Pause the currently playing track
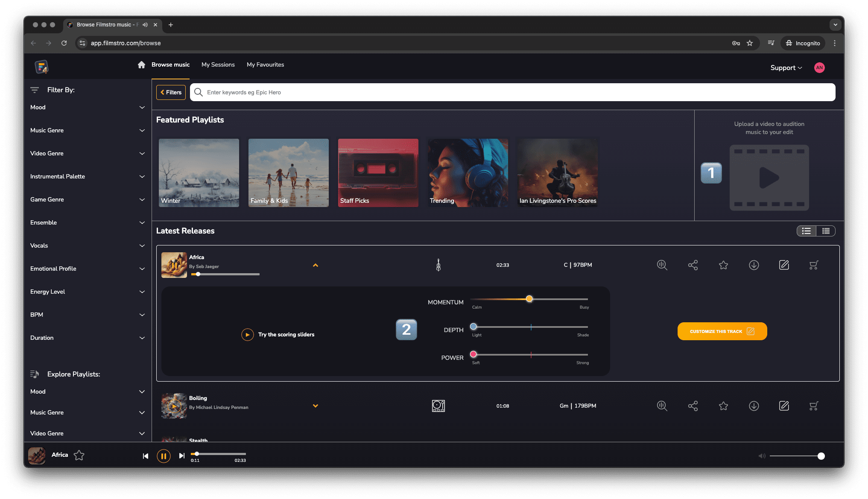 (164, 456)
